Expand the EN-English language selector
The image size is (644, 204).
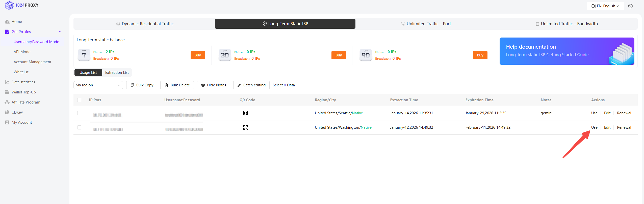605,6
